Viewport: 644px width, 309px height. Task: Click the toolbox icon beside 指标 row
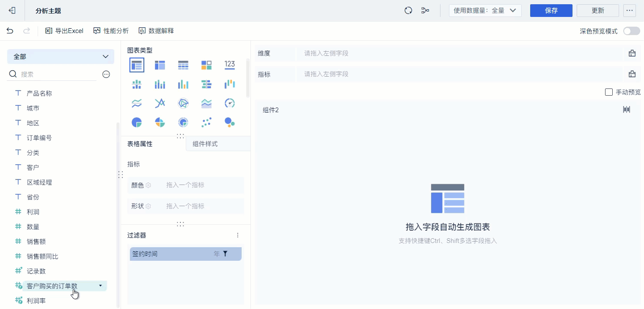[x=632, y=74]
